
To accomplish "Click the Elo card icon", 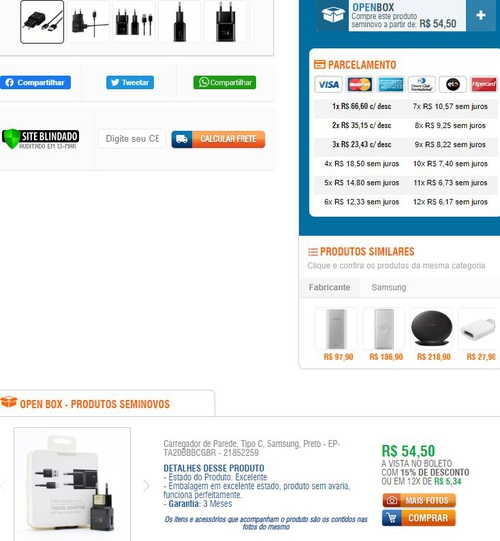I will click(453, 85).
